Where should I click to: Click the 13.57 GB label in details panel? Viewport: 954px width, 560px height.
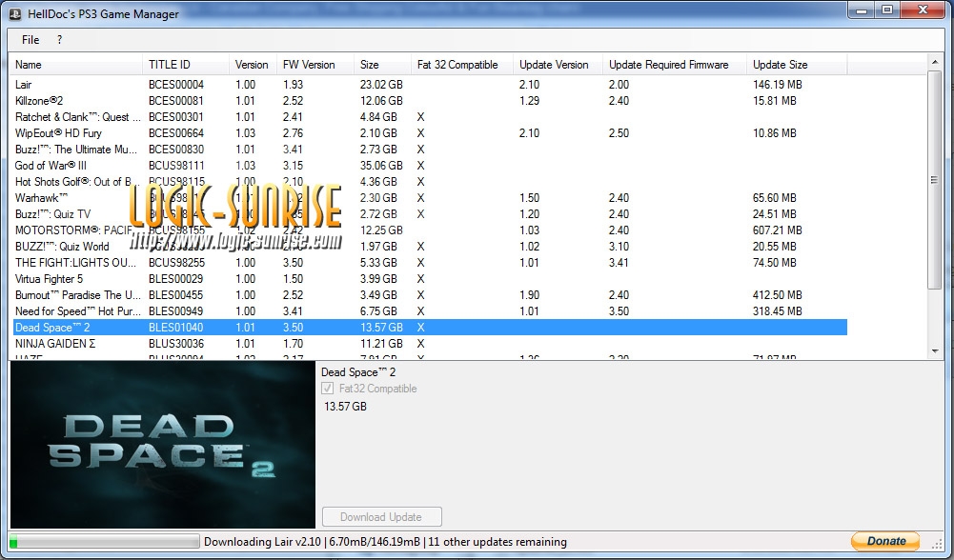coord(345,406)
